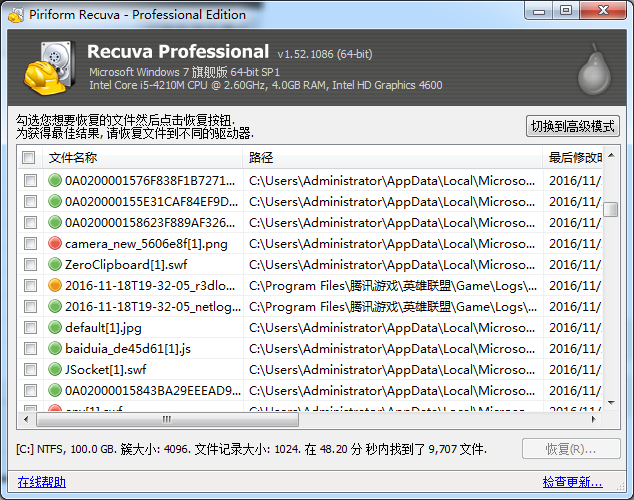Viewport: 634px width, 500px height.
Task: Click the vertical scrollbar thumb
Action: coord(611,209)
